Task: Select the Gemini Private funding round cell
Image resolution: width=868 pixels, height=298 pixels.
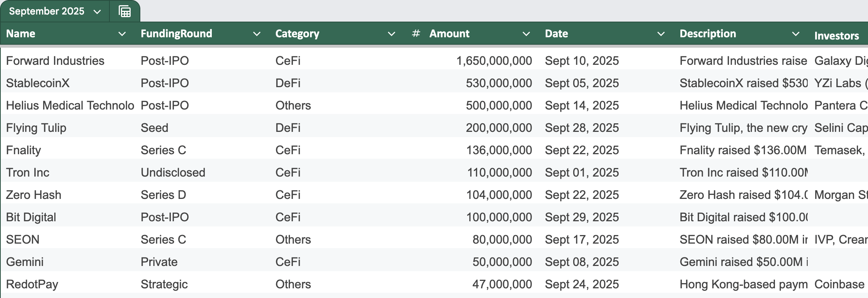Action: point(204,262)
